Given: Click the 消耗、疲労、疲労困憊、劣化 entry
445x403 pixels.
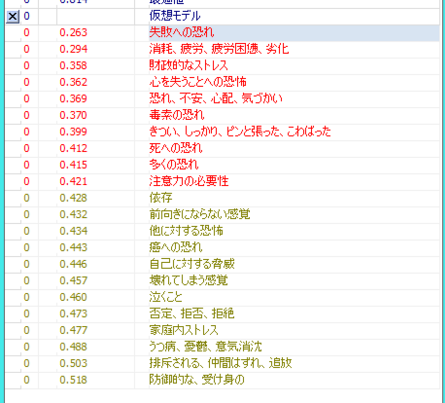Looking at the screenshot, I should pos(219,49).
